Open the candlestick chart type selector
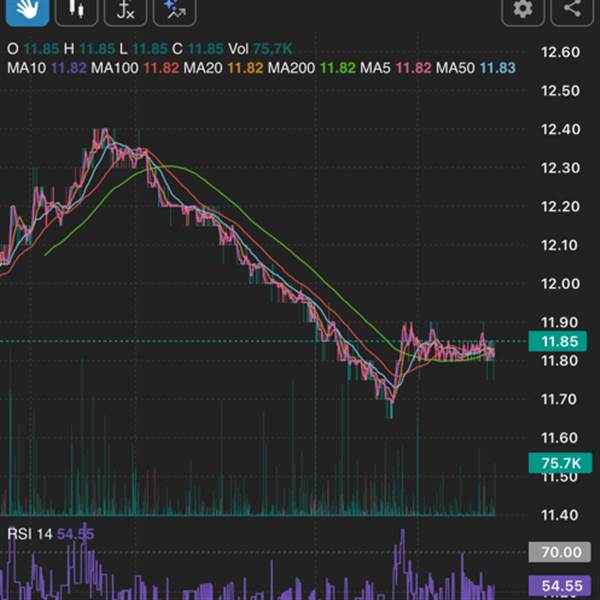Image resolution: width=600 pixels, height=600 pixels. pyautogui.click(x=76, y=11)
